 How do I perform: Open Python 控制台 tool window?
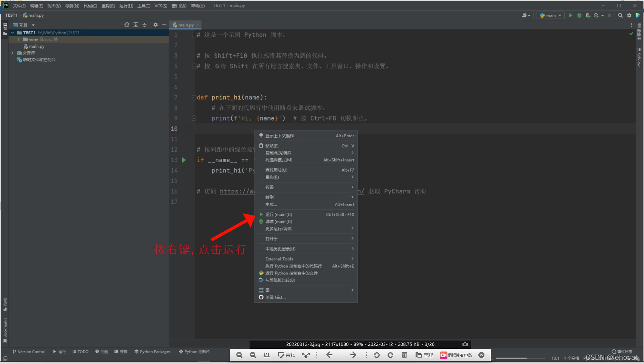(x=194, y=352)
